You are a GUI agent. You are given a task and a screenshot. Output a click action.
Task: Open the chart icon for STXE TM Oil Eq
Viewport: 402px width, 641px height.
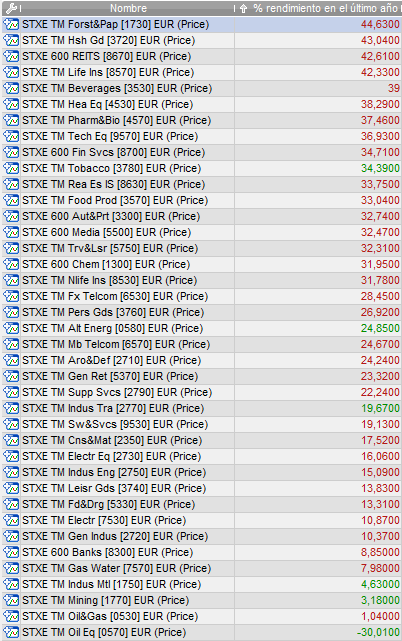(11, 632)
